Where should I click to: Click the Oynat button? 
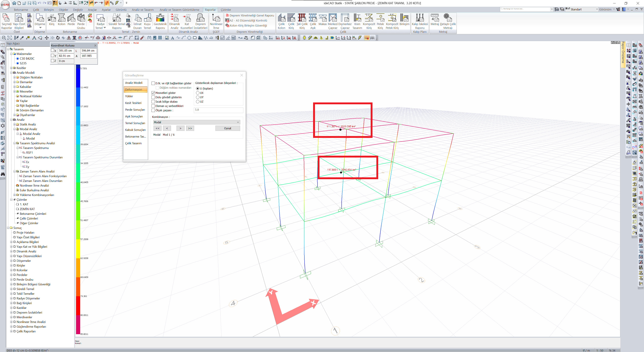click(228, 128)
